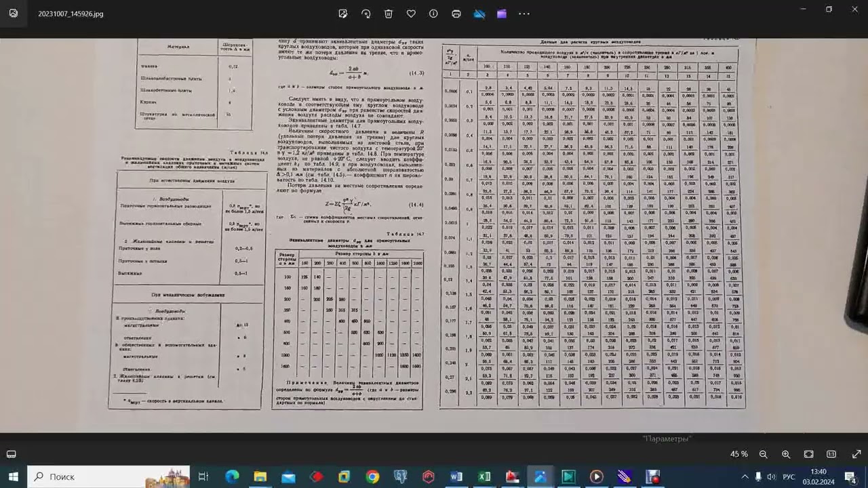Click the 45 % zoom level text
Image resolution: width=868 pixels, height=488 pixels.
click(739, 454)
